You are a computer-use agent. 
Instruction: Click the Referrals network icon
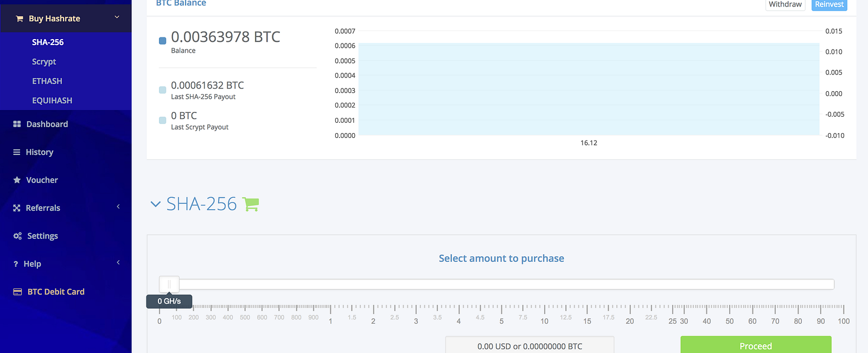coord(17,208)
